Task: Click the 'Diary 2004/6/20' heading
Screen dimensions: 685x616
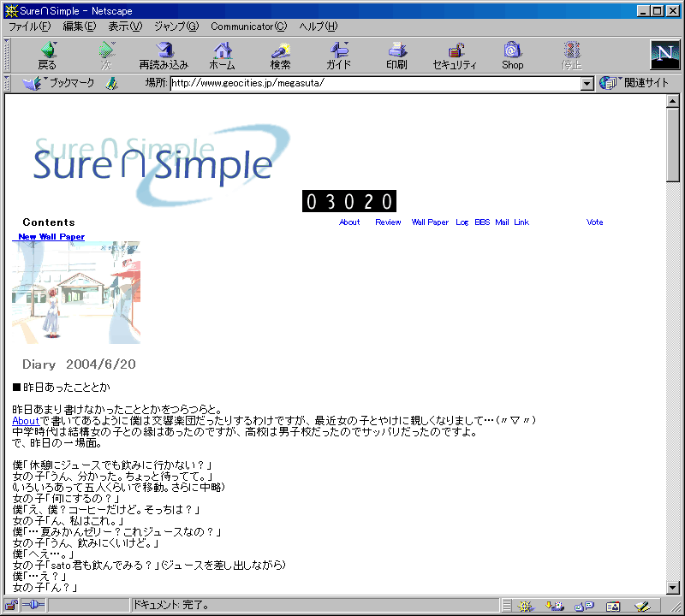Action: 79,364
